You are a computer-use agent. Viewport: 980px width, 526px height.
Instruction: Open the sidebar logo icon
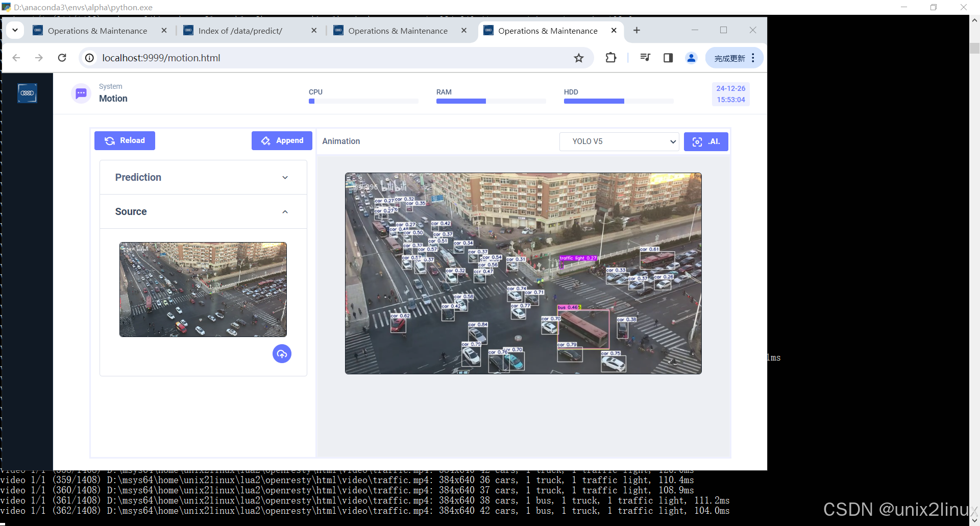tap(27, 93)
